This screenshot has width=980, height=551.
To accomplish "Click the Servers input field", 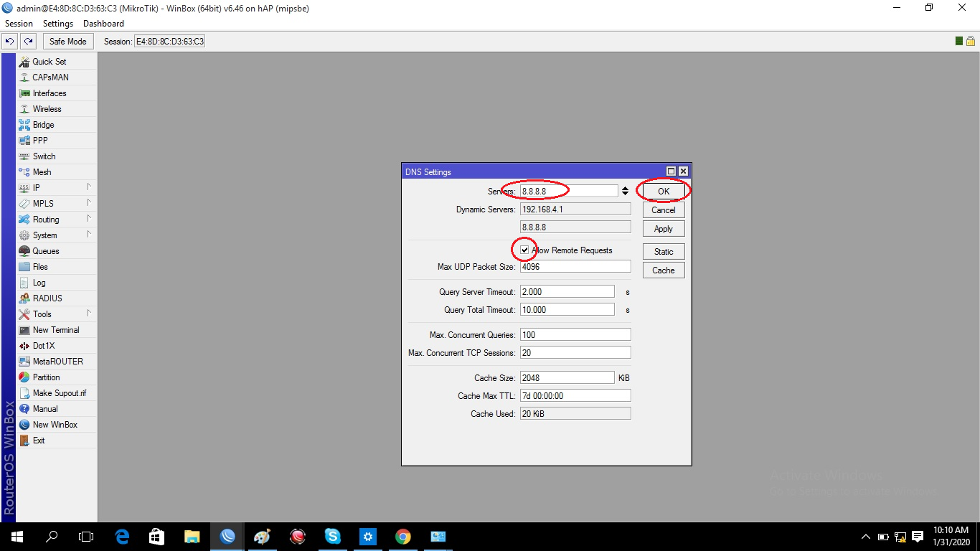I will pos(569,191).
